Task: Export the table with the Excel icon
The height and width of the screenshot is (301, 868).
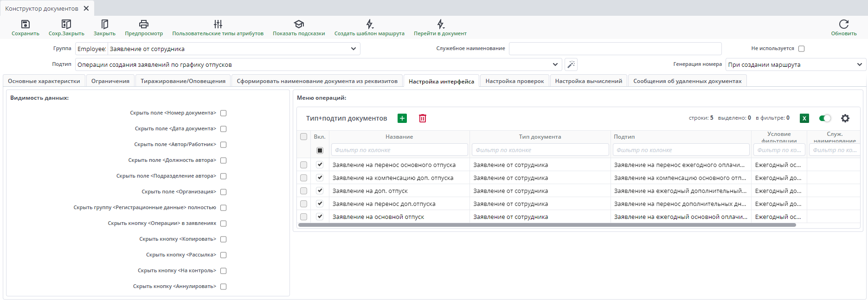Action: point(804,118)
